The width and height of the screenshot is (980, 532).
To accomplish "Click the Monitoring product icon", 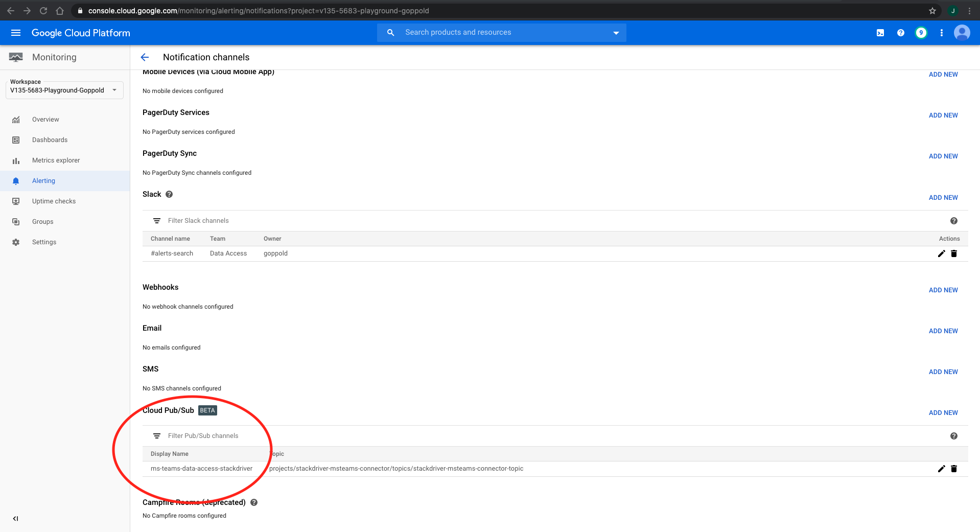I will [16, 57].
